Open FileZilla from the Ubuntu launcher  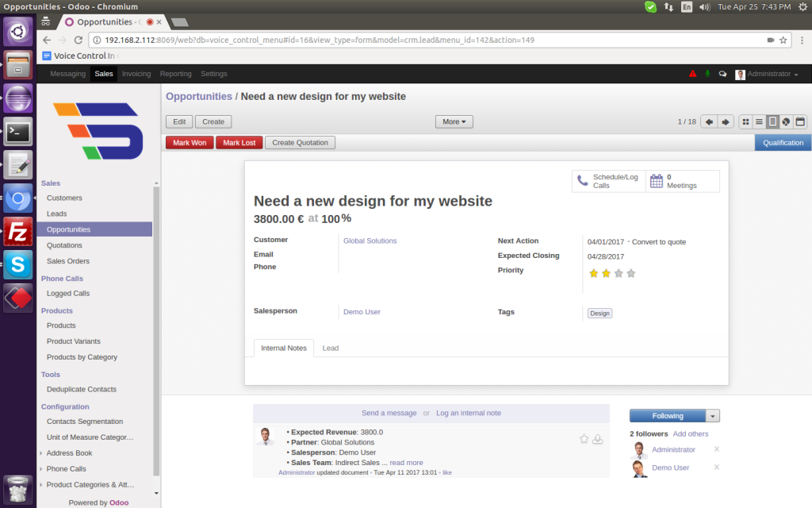(17, 232)
